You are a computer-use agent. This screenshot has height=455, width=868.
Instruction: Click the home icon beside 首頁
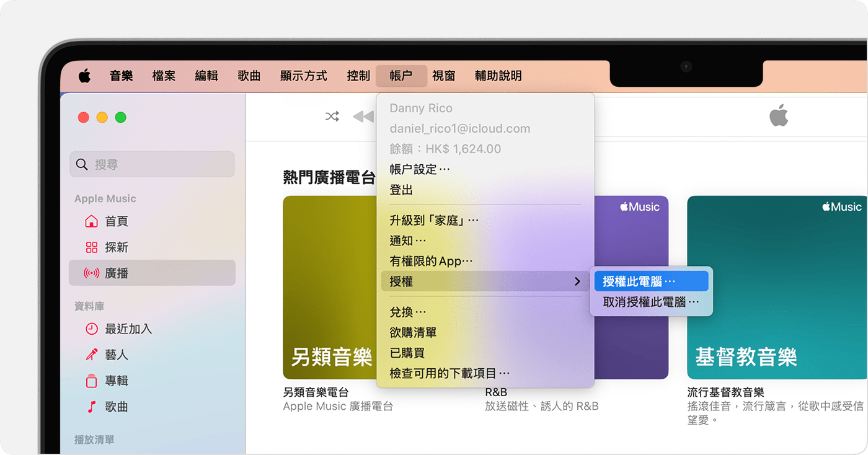pyautogui.click(x=91, y=221)
